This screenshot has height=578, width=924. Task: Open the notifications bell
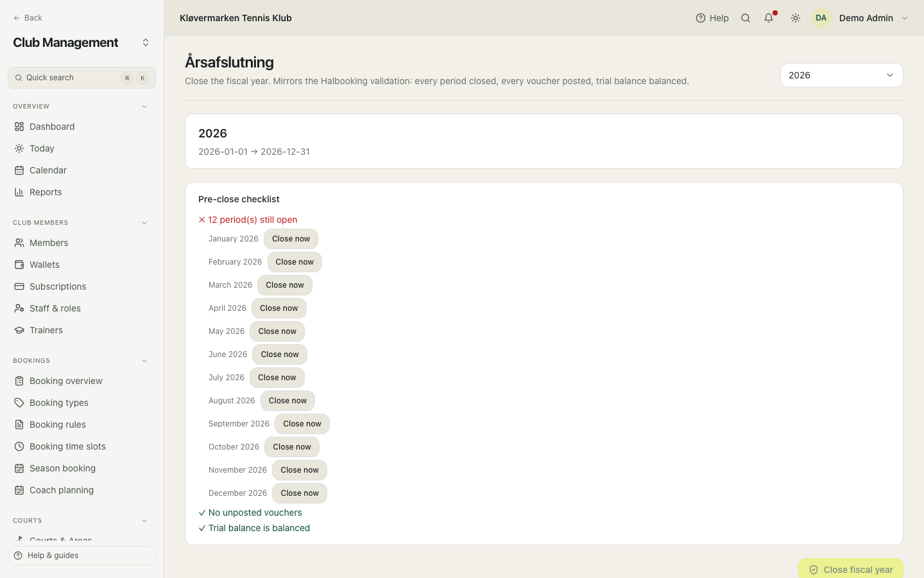pos(769,18)
